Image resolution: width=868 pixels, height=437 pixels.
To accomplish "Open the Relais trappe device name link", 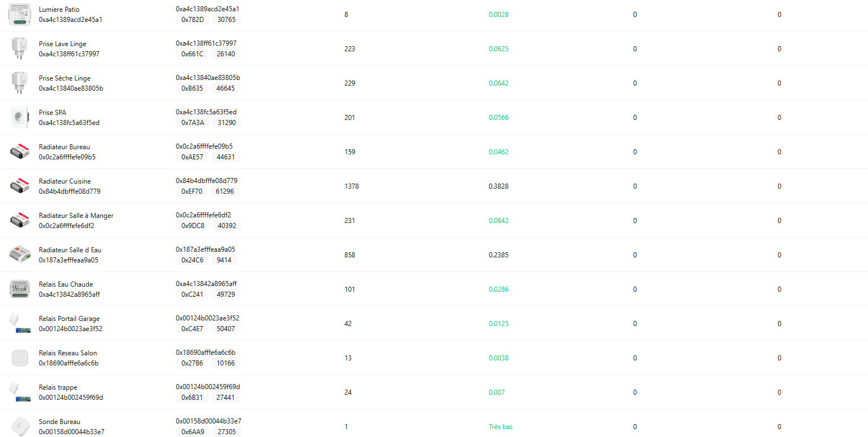I will pos(58,387).
